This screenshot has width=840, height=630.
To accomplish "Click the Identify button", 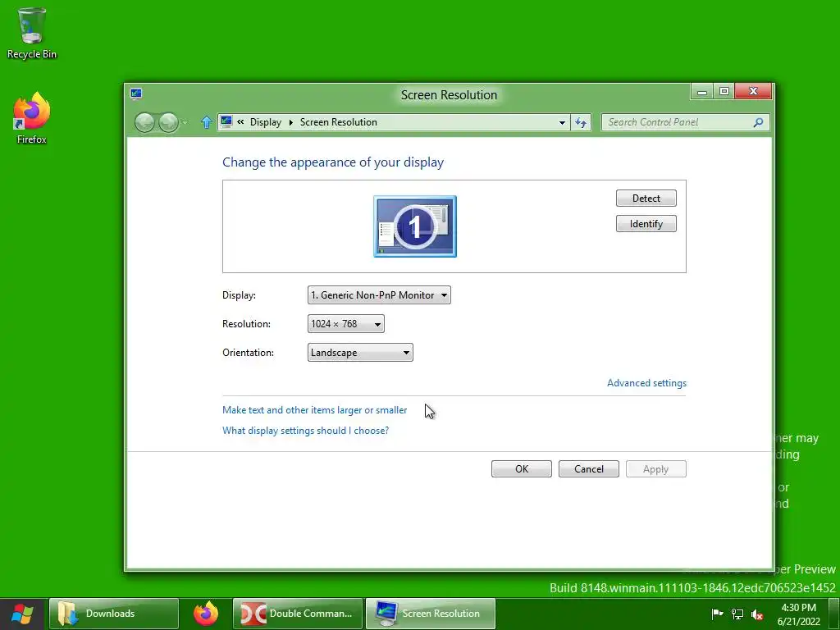I will click(646, 224).
